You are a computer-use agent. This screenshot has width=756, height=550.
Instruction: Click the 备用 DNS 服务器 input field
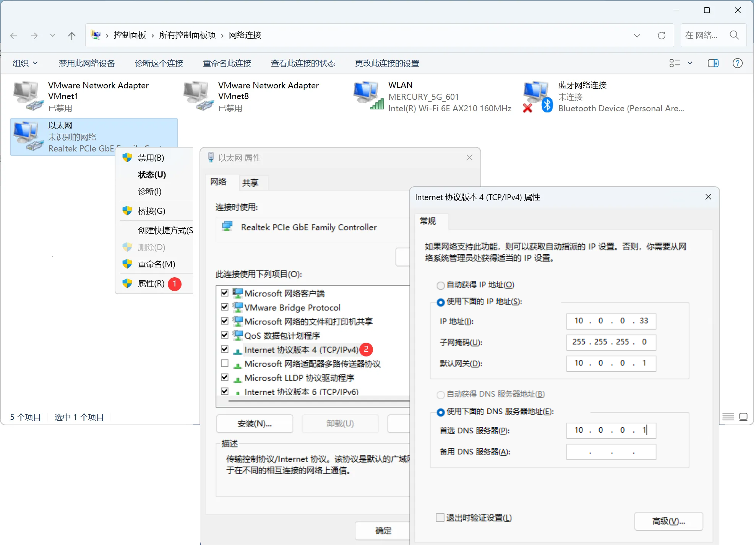click(x=611, y=452)
